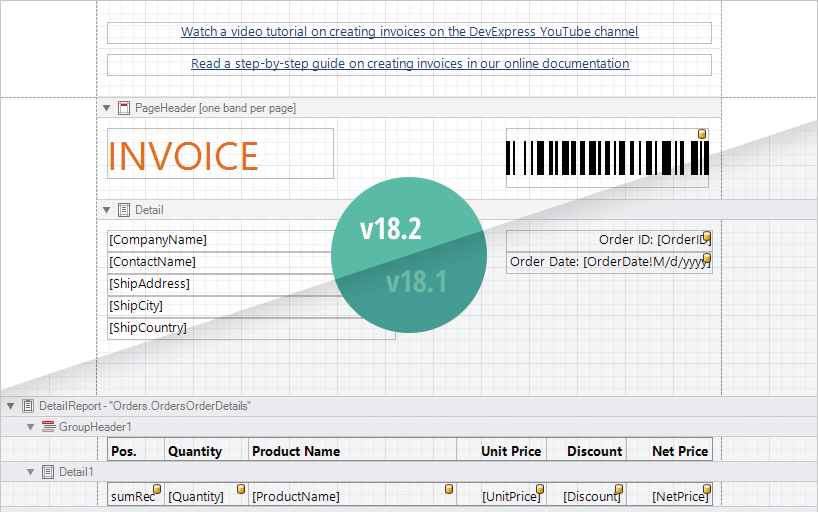818x512 pixels.
Task: Select the Quantity header cell
Action: (x=206, y=451)
